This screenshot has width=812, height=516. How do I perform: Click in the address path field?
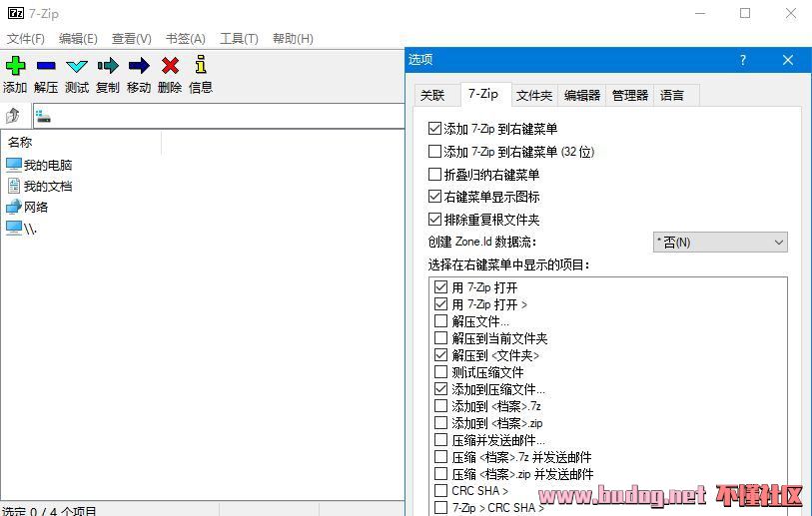[219, 116]
